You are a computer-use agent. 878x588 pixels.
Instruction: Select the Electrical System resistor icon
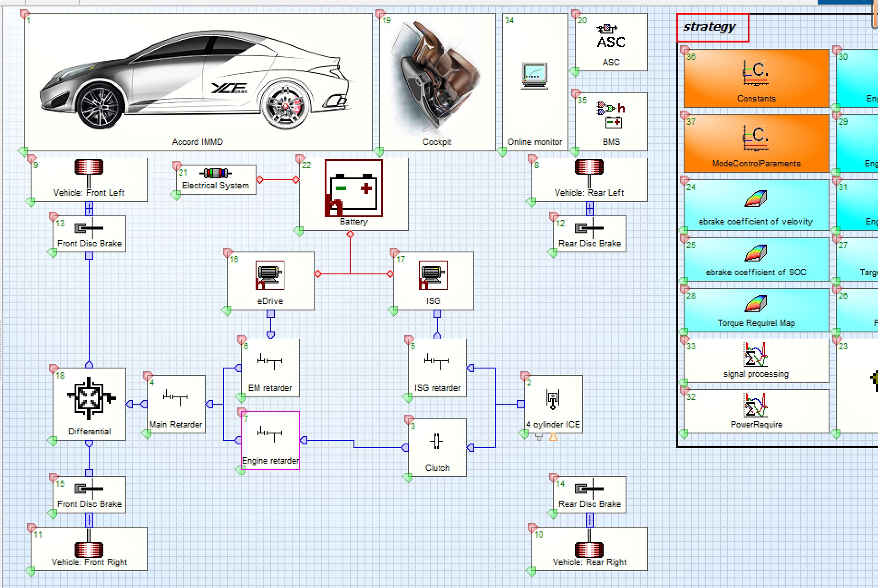[x=215, y=173]
